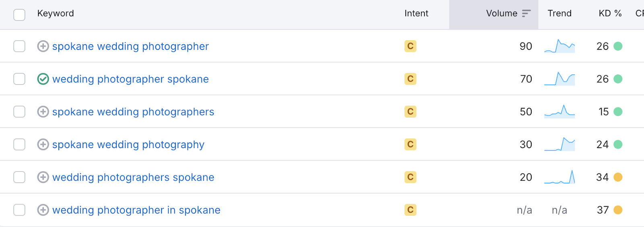The width and height of the screenshot is (644, 227).
Task: Click the Trend column header
Action: tap(559, 14)
